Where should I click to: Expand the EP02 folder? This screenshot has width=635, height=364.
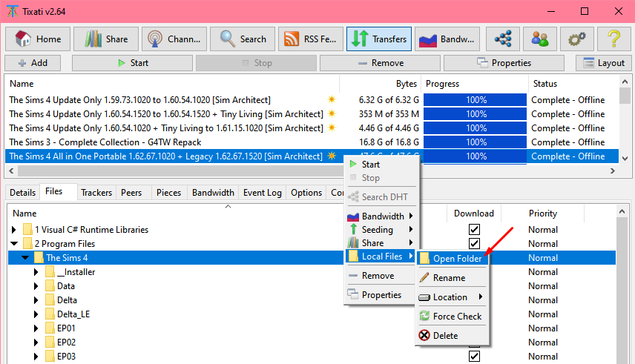(36, 343)
